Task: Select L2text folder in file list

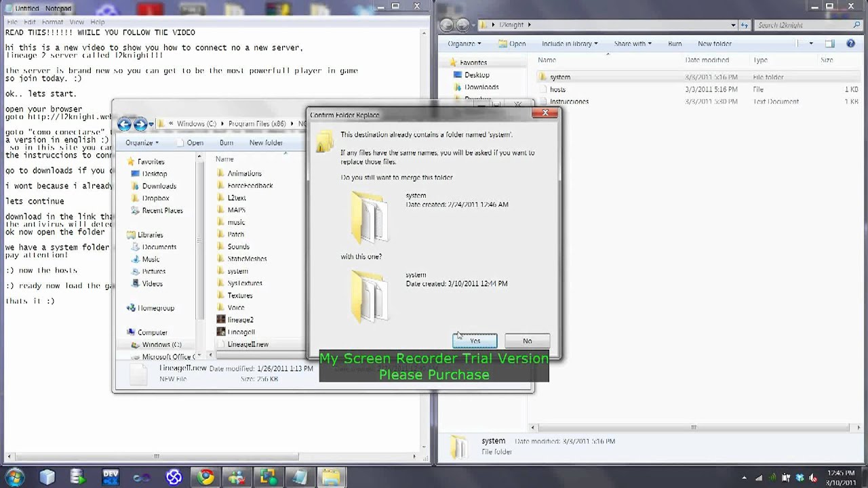Action: tap(237, 198)
